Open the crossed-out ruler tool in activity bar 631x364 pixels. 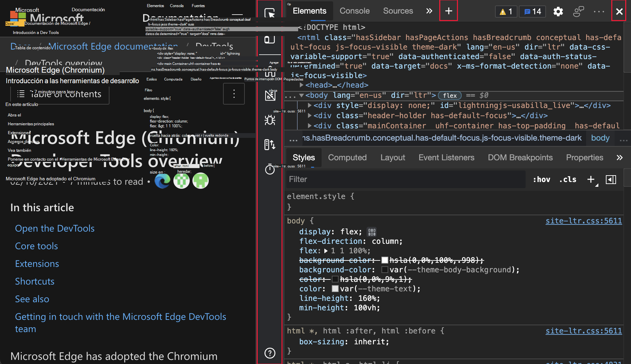(x=270, y=95)
